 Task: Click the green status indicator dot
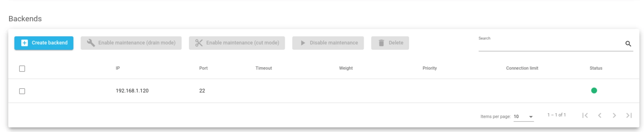click(x=594, y=91)
